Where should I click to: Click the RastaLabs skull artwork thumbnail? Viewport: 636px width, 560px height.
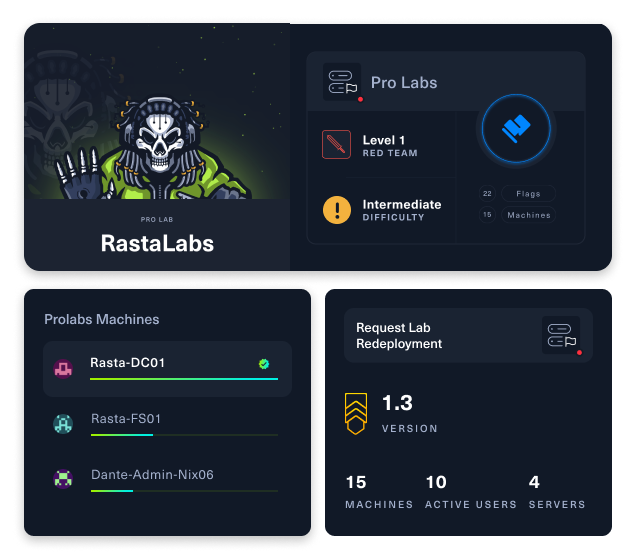pos(157,112)
